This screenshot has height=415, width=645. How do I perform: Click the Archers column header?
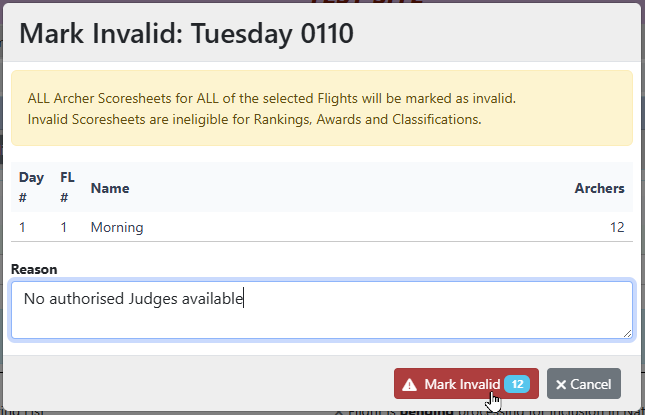click(599, 188)
